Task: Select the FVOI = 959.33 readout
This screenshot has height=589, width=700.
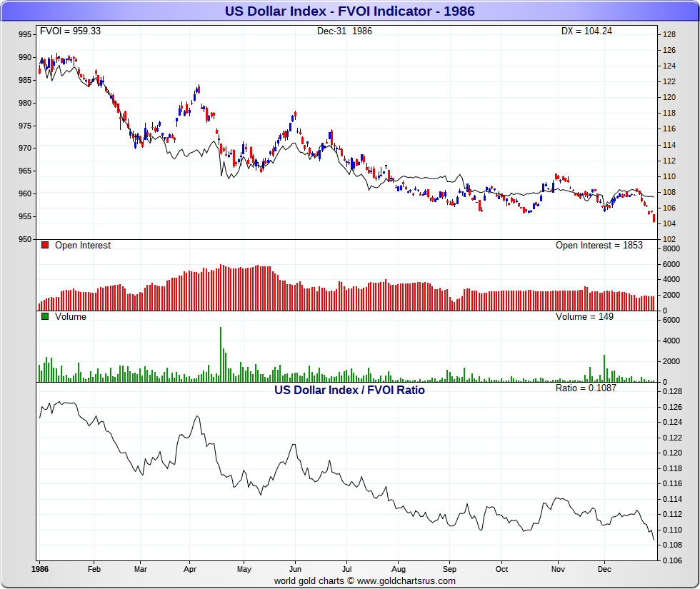Action: [70, 31]
